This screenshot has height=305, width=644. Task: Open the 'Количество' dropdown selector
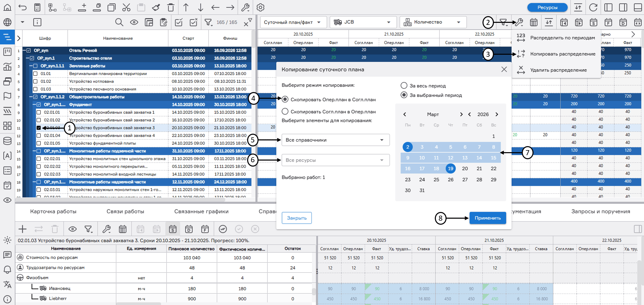pyautogui.click(x=433, y=22)
